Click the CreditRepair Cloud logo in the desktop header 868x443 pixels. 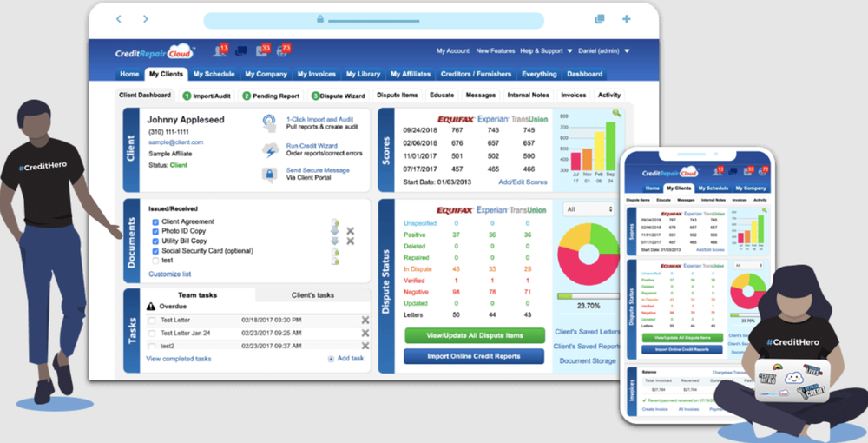[x=154, y=52]
